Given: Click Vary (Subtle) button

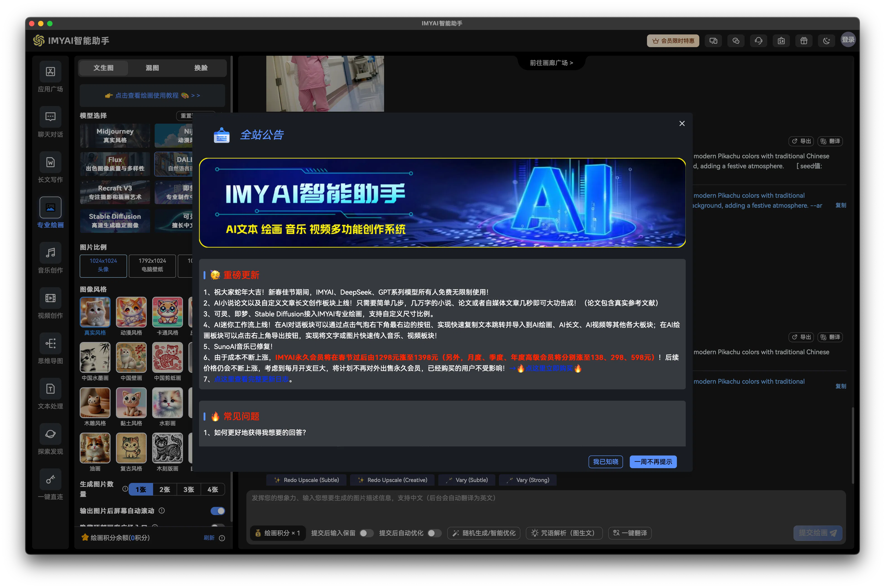Looking at the screenshot, I should [x=466, y=480].
